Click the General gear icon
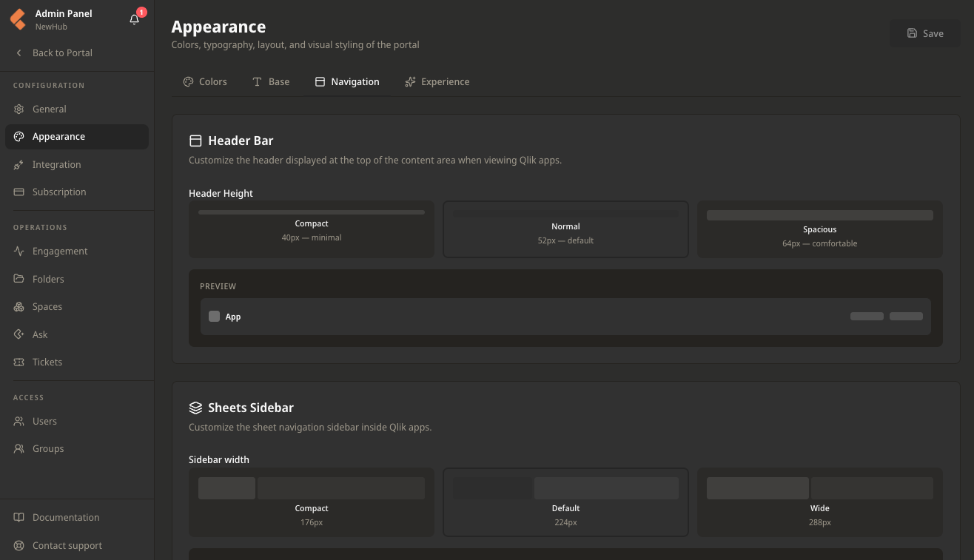 pos(19,109)
